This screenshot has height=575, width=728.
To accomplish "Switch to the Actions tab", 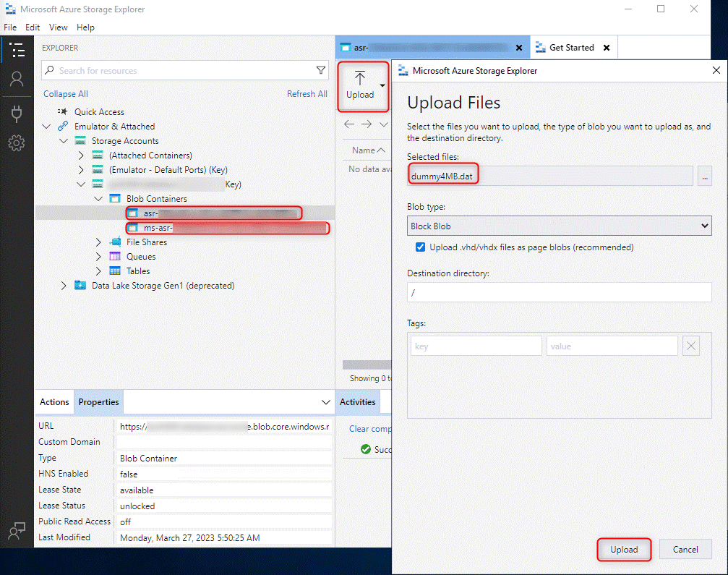I will tap(54, 402).
